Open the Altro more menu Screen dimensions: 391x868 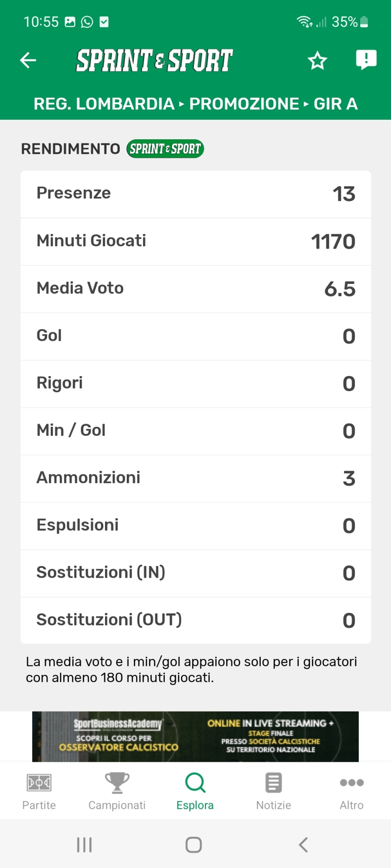[352, 791]
